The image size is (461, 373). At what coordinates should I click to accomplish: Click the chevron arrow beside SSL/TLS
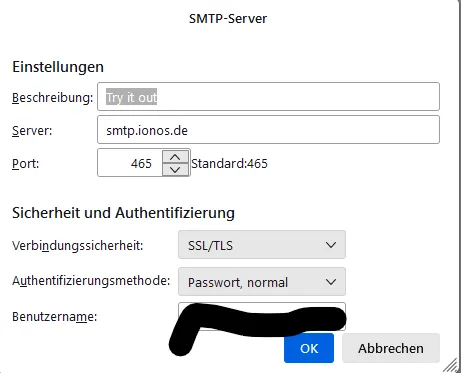tap(331, 245)
